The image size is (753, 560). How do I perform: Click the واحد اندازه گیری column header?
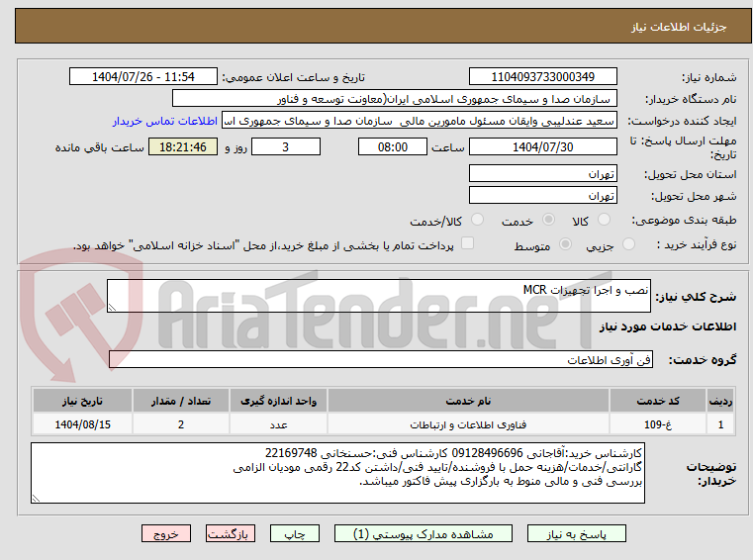278,401
